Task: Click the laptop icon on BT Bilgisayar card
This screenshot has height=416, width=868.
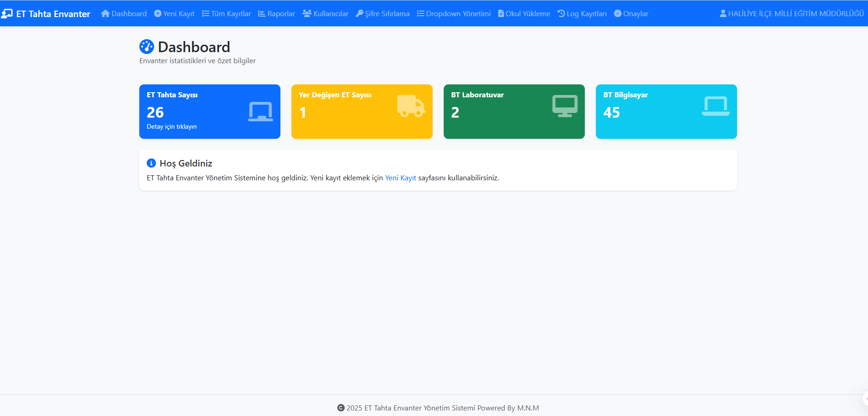Action: click(x=715, y=106)
